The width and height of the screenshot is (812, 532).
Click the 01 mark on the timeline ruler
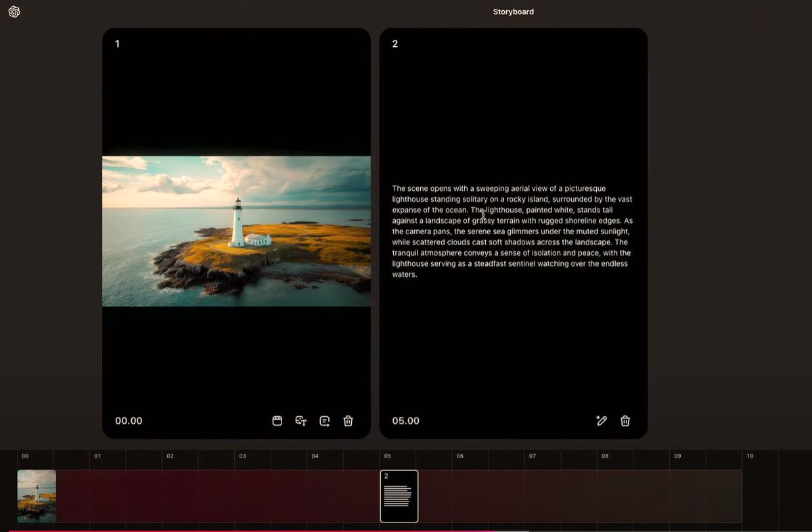(97, 456)
